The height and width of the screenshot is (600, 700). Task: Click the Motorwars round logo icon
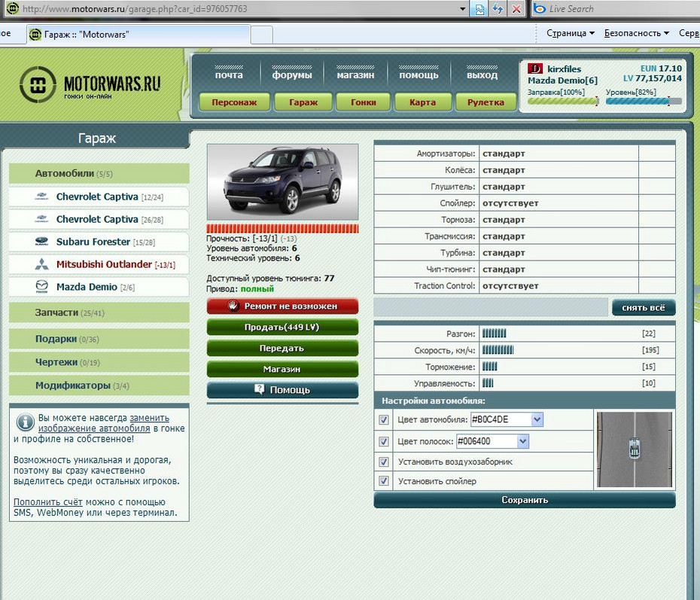coord(38,84)
